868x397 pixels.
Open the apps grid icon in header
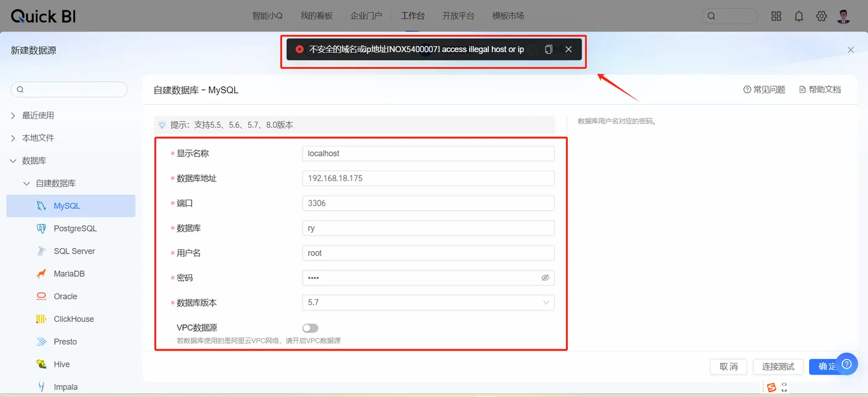776,16
